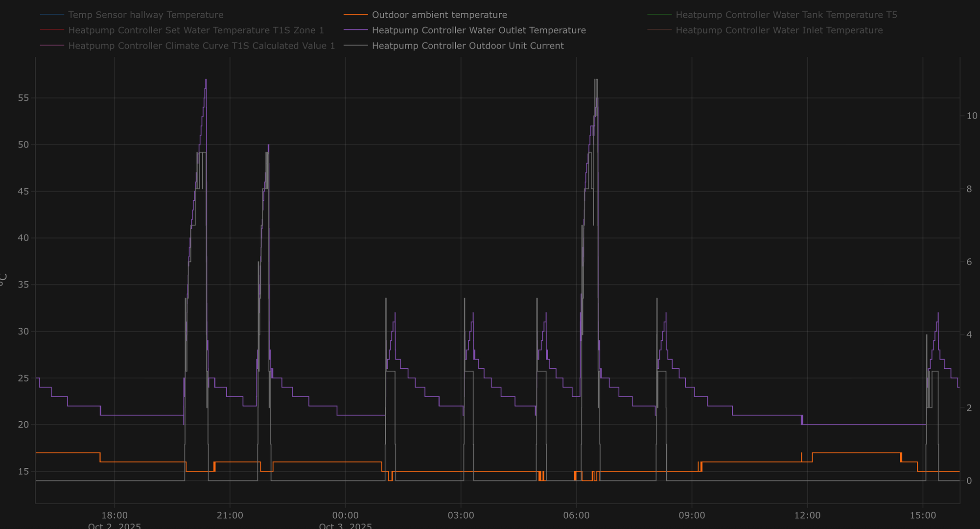Click the 06:00 x-axis tick label

pos(576,515)
